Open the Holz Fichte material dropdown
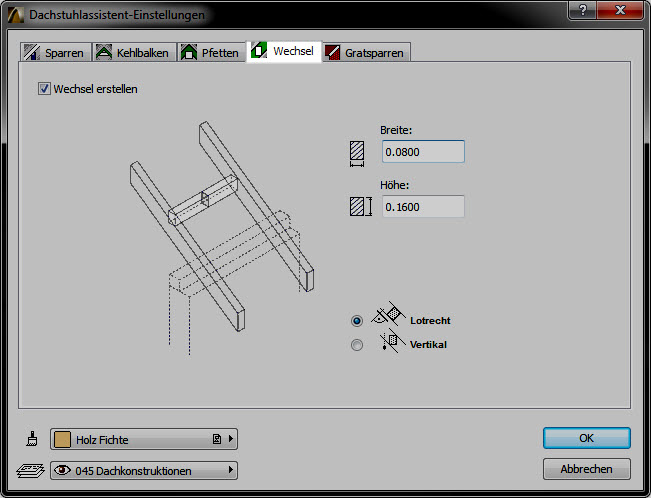This screenshot has height=498, width=651. [144, 439]
